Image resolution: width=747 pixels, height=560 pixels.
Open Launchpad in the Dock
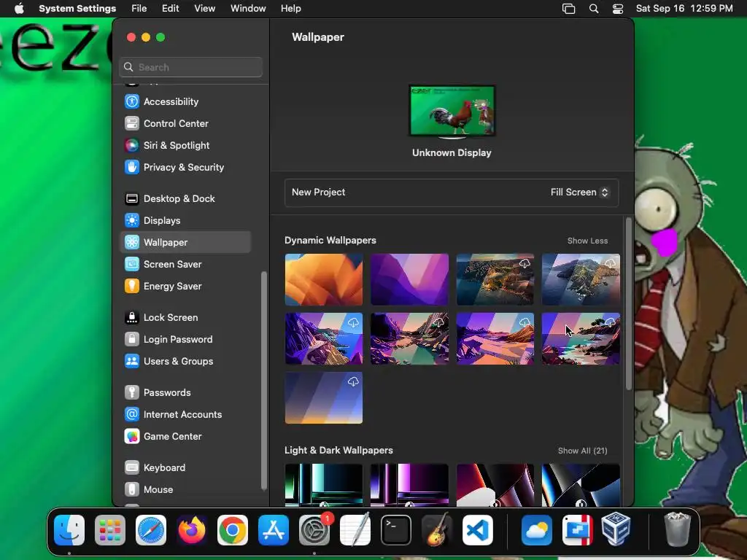click(x=110, y=530)
